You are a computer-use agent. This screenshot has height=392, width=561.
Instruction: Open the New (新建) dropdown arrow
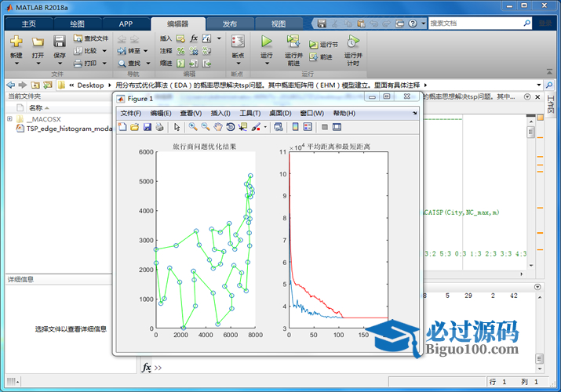(x=16, y=64)
